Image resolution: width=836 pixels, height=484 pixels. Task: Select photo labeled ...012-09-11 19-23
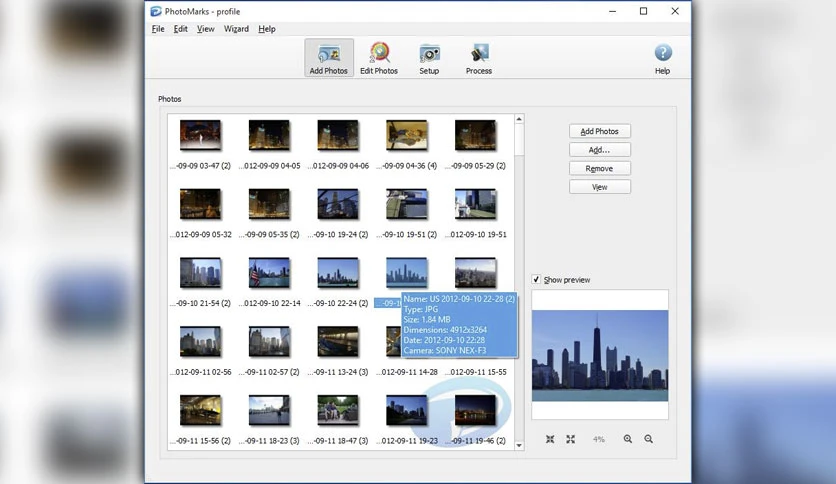407,410
